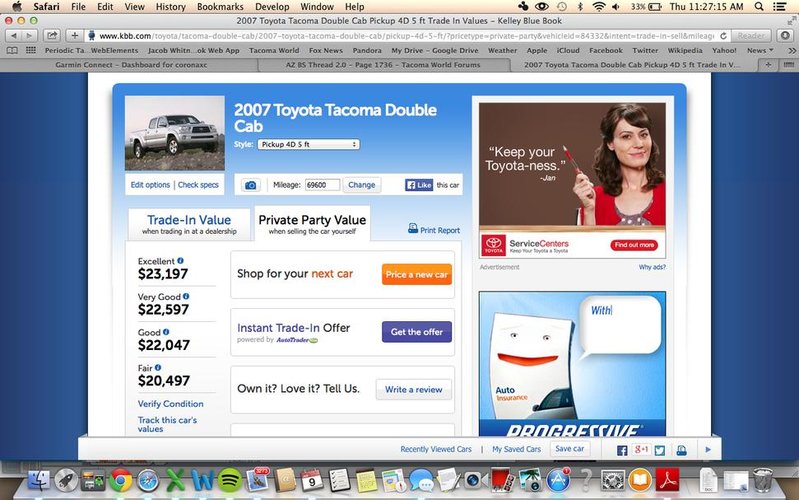
Task: Open the Bookmarks menu
Action: [x=220, y=7]
